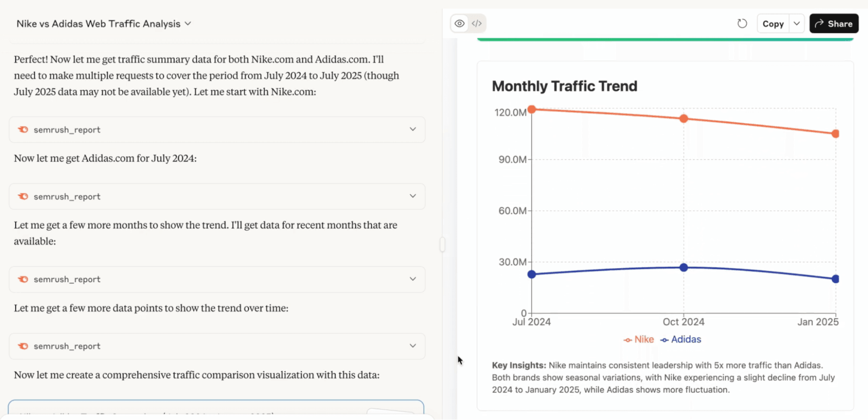Hide the Nike series via the chart legend

pyautogui.click(x=639, y=339)
